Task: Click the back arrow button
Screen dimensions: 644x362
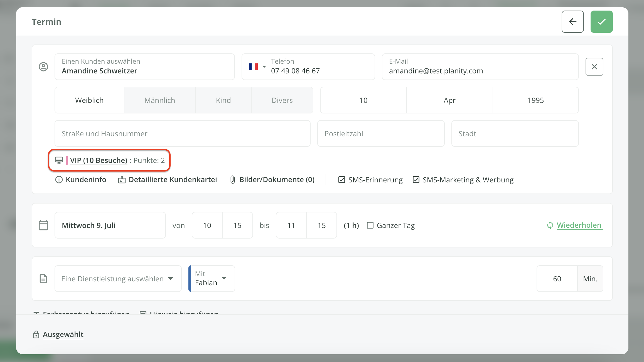Action: pos(572,22)
